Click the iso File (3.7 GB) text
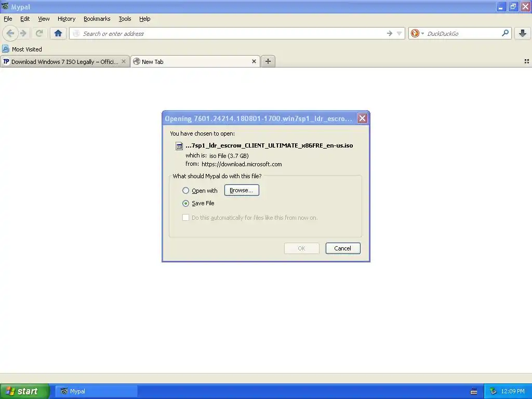532x399 pixels. click(229, 156)
